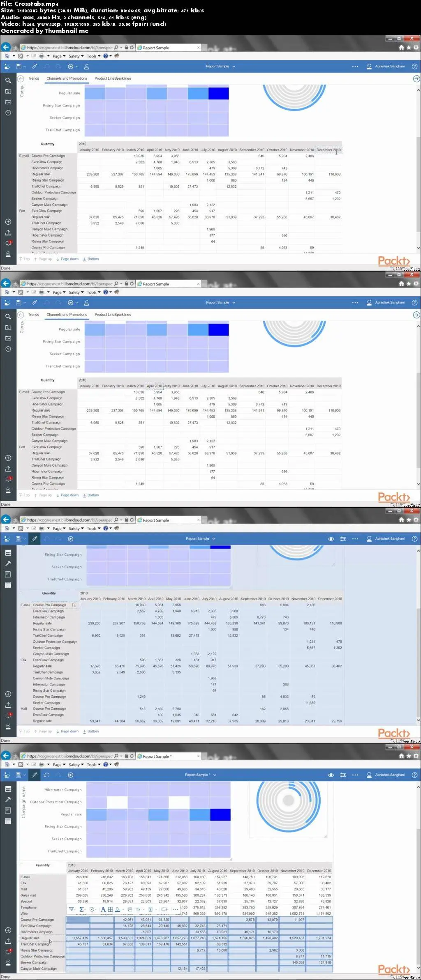Viewport: 421px width, 980px height.
Task: Click the previous-page circle arrow left of Trends tab in first frame
Action: click(x=21, y=78)
